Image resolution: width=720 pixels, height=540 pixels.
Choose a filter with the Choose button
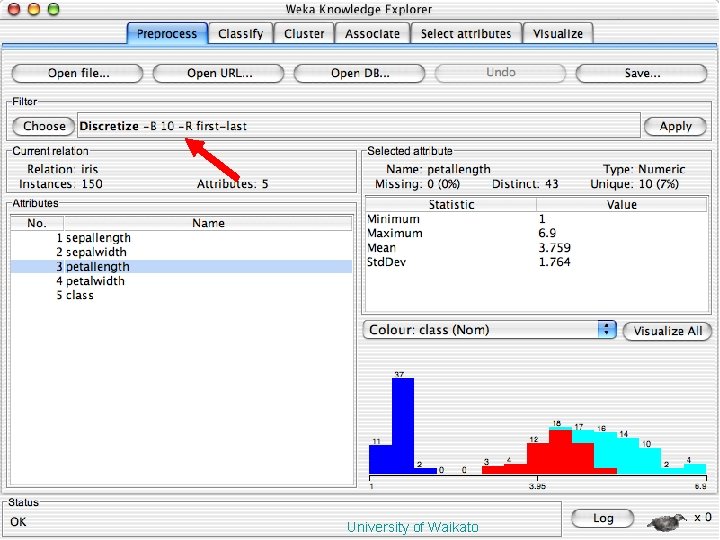click(44, 126)
